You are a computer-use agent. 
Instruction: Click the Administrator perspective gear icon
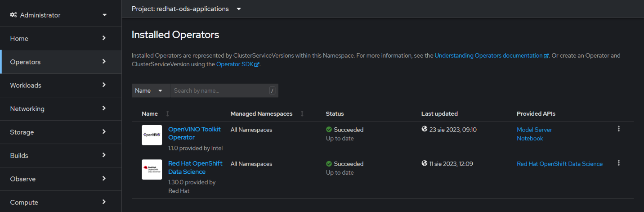click(x=13, y=15)
